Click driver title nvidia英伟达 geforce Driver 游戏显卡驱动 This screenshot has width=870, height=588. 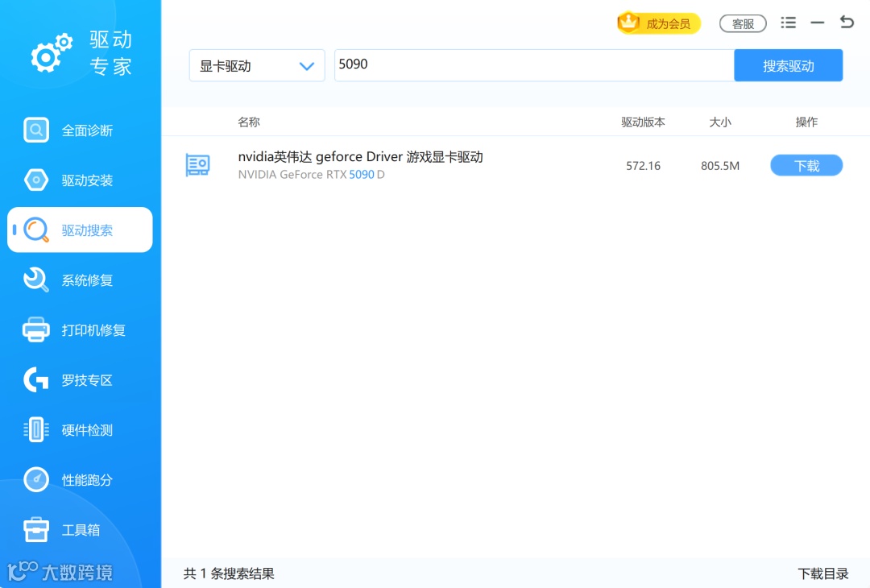point(361,157)
